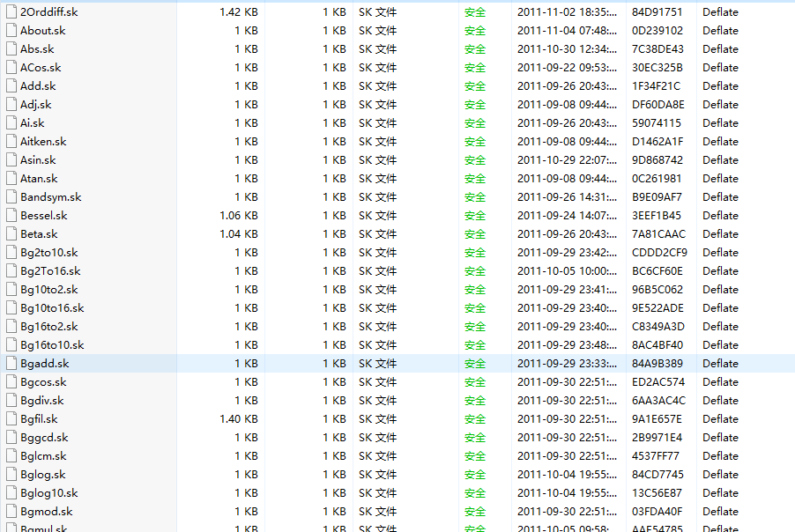Click the Bglog10.sk file name

click(49, 492)
